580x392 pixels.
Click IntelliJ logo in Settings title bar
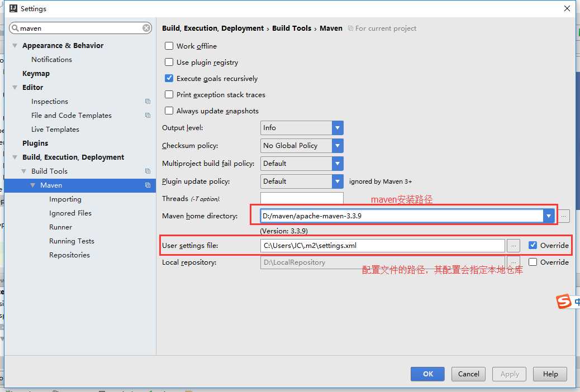(13, 8)
